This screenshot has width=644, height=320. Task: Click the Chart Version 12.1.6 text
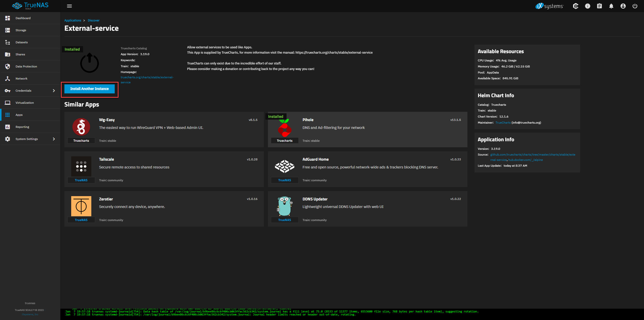click(493, 117)
